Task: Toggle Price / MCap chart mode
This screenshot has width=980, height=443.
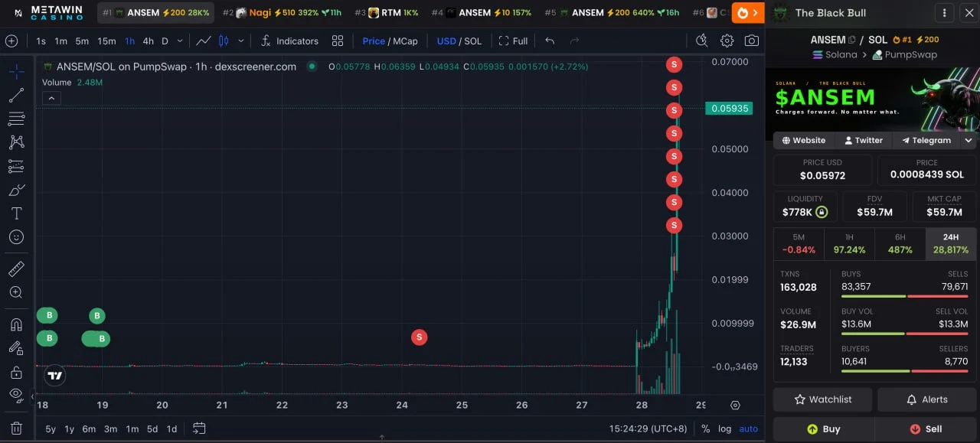Action: (x=390, y=41)
